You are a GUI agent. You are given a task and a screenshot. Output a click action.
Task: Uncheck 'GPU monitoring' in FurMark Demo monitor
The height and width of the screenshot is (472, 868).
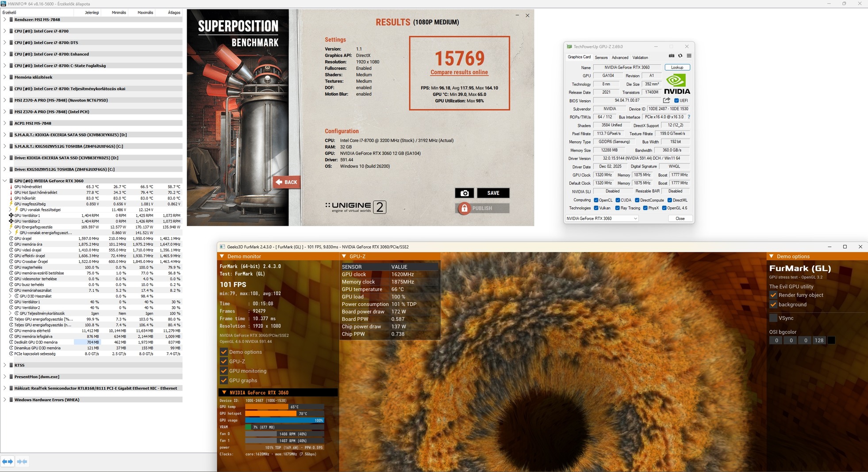tap(223, 371)
